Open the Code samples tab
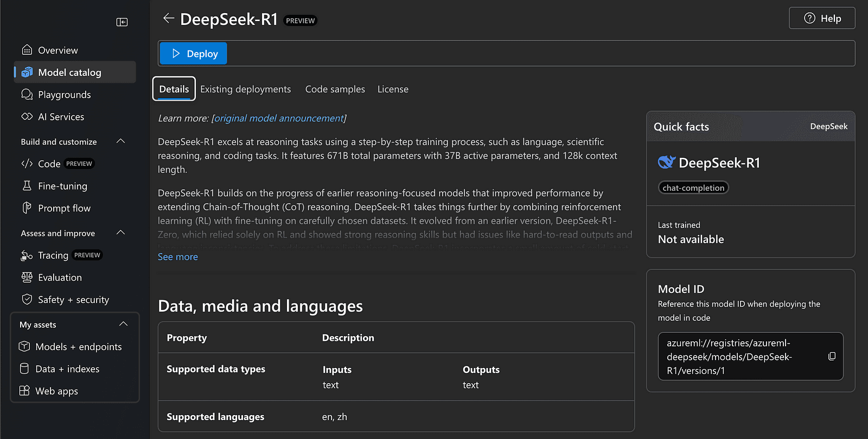868x439 pixels. click(335, 89)
